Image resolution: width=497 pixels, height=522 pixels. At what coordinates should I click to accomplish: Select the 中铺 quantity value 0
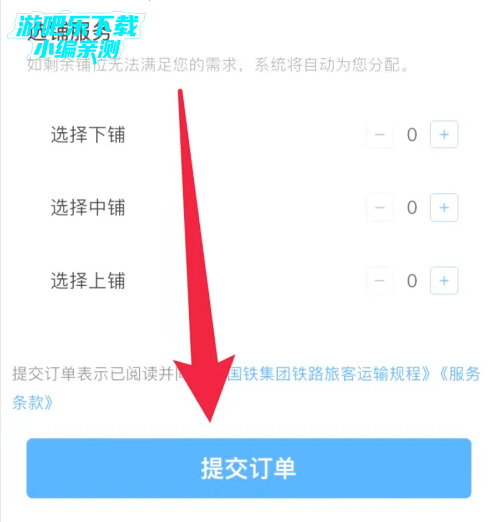tap(412, 208)
